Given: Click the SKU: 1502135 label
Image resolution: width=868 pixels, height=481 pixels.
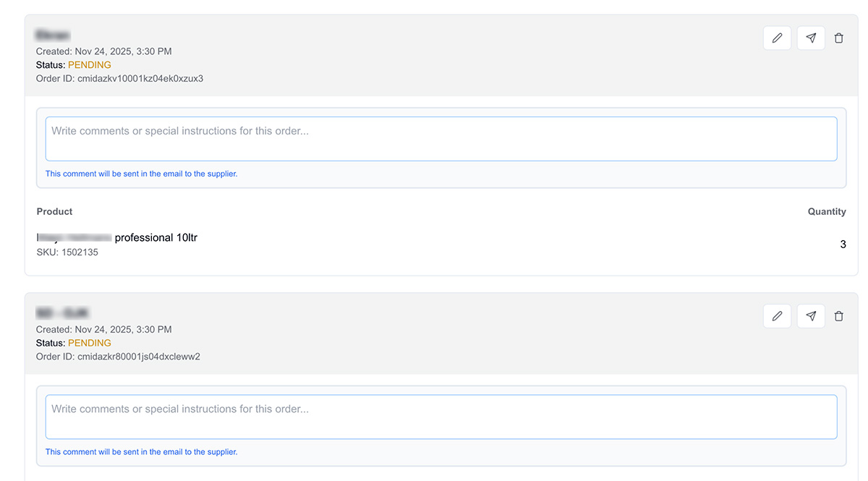Looking at the screenshot, I should tap(67, 252).
